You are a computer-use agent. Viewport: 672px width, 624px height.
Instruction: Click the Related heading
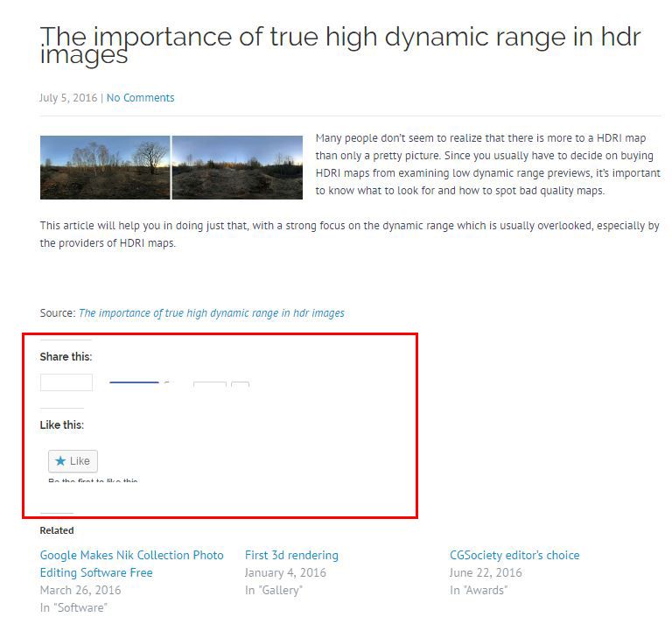[x=57, y=530]
